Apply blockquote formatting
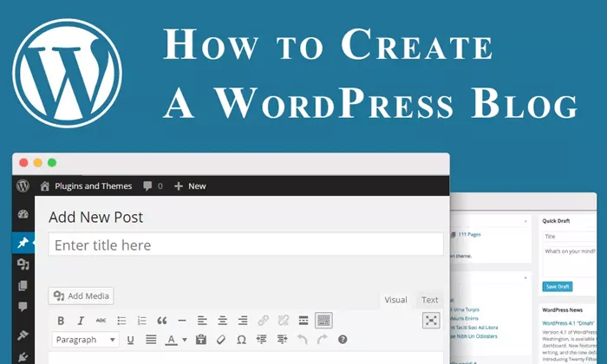Image resolution: width=607 pixels, height=364 pixels. [162, 321]
